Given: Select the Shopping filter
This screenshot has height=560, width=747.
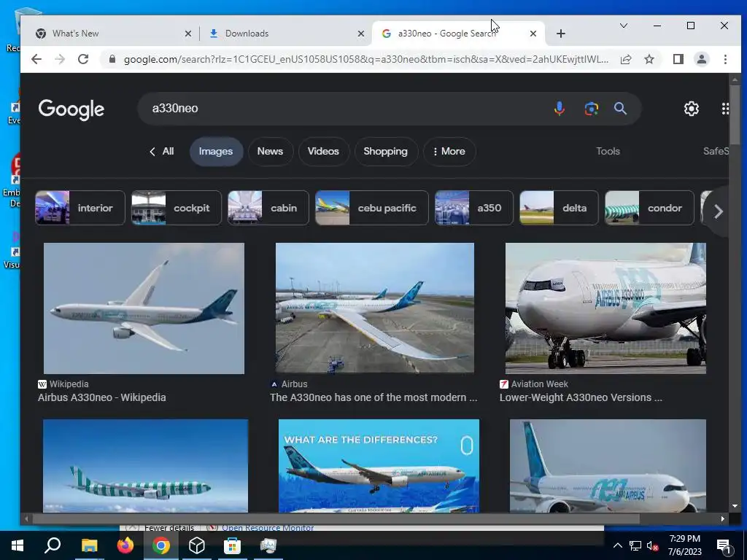Looking at the screenshot, I should [x=385, y=152].
